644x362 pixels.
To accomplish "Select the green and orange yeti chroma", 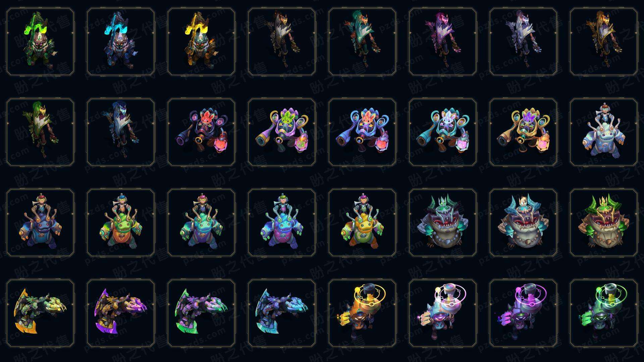I will click(121, 223).
